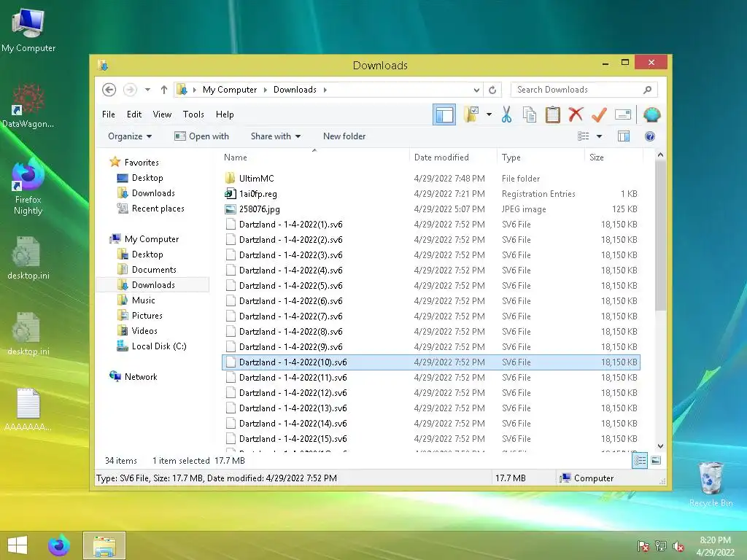
Task: Expand the view options dropdown arrow
Action: click(x=600, y=136)
